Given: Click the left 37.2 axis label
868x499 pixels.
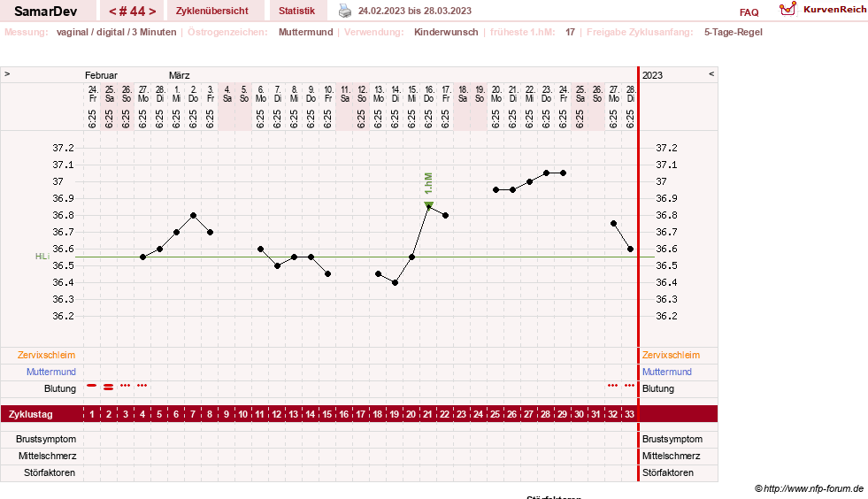Looking at the screenshot, I should [63, 148].
